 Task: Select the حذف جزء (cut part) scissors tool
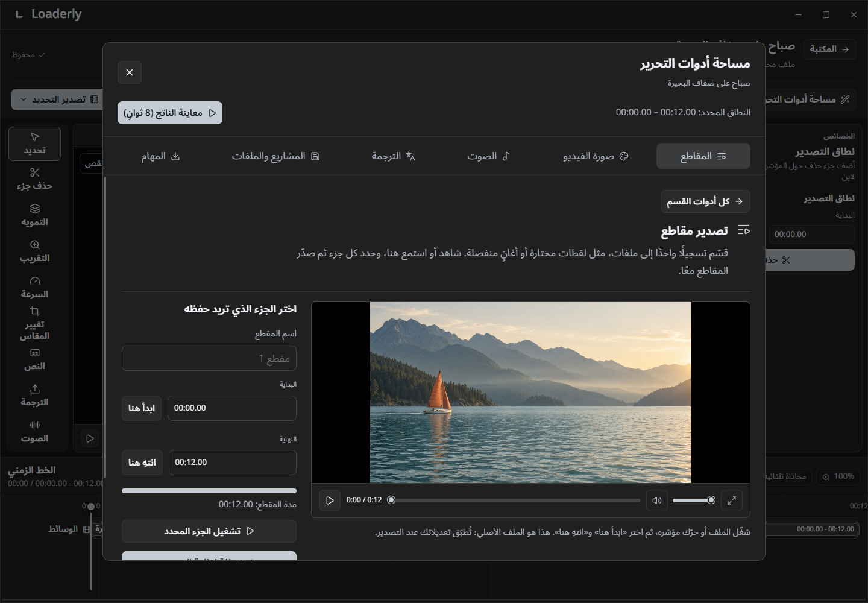(x=34, y=179)
